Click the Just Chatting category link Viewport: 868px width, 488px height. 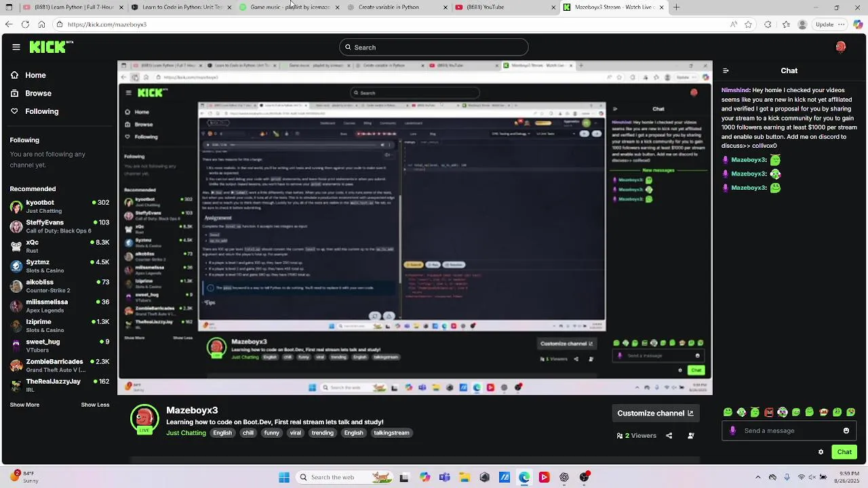click(x=186, y=432)
